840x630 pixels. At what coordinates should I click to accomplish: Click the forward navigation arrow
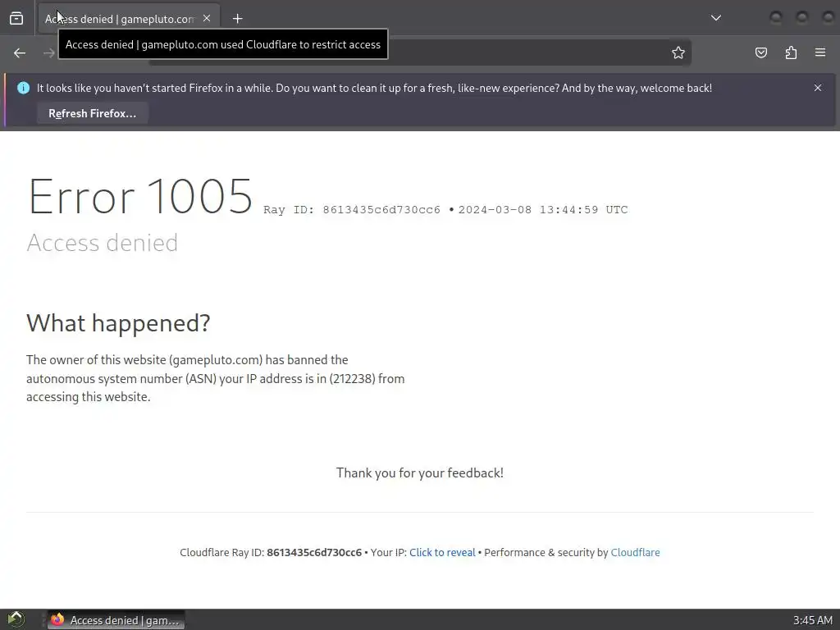coord(48,52)
